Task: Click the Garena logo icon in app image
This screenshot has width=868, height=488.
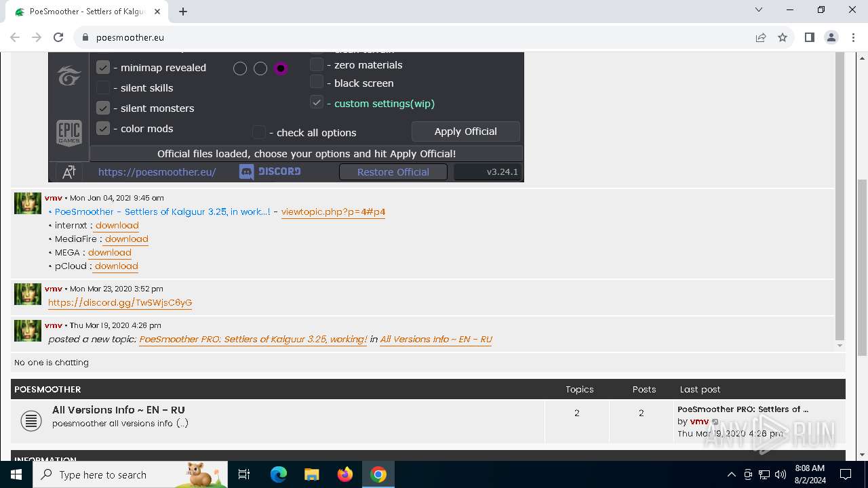Action: [x=68, y=77]
